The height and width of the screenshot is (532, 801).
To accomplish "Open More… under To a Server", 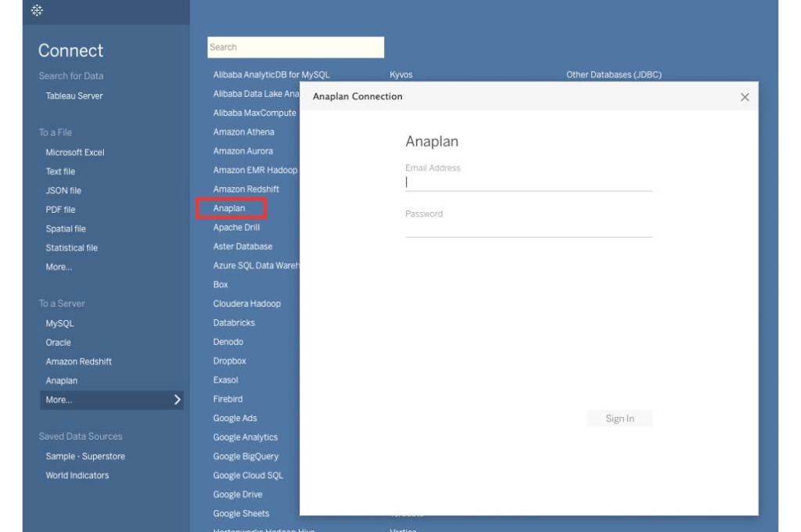I will [111, 400].
